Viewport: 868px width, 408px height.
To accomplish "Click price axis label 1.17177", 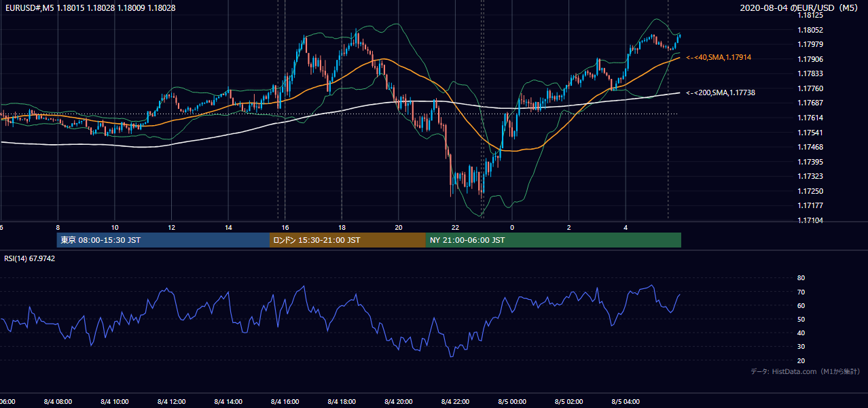I will click(811, 205).
